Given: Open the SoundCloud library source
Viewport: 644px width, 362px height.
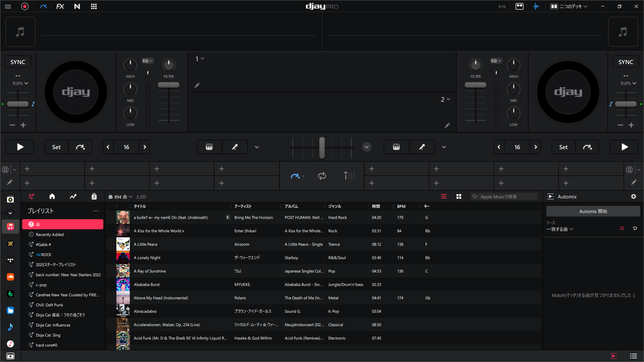Looking at the screenshot, I should point(10,277).
